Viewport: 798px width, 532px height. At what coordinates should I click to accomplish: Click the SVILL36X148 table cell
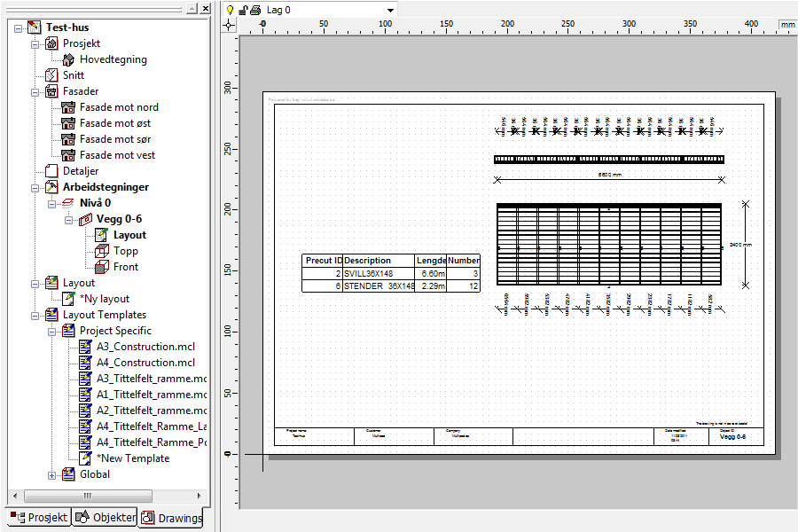click(379, 273)
